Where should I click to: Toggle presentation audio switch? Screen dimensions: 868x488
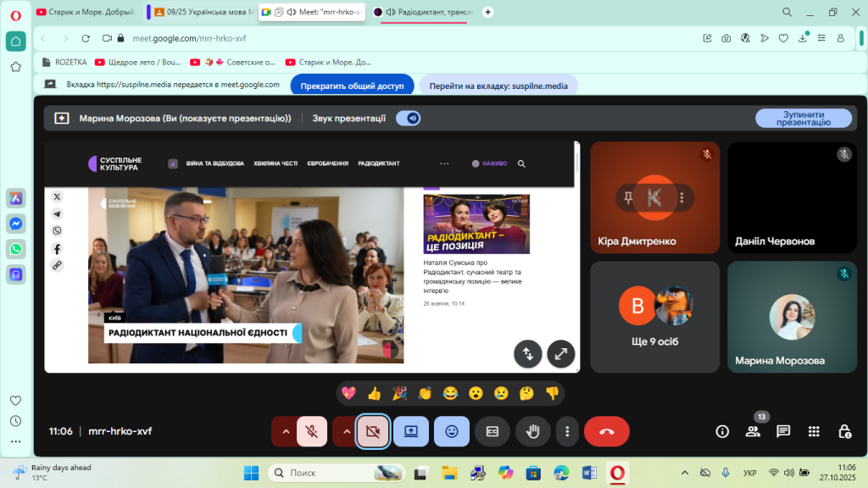coord(409,119)
